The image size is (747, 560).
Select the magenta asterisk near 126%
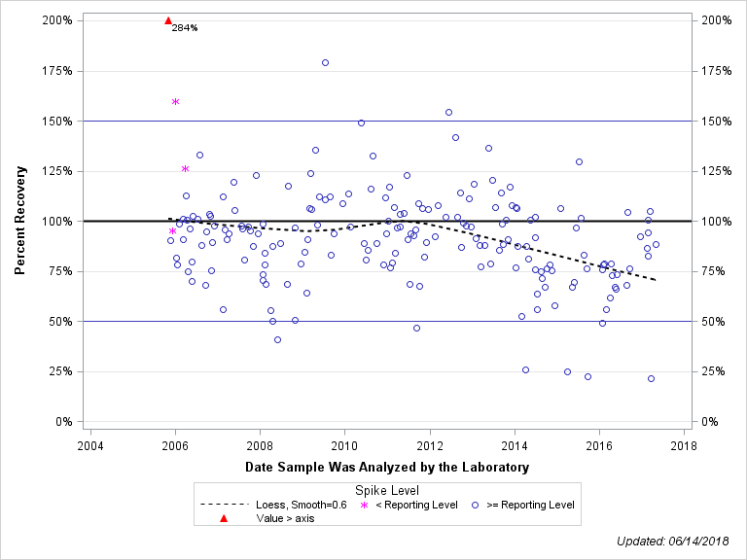[x=186, y=168]
